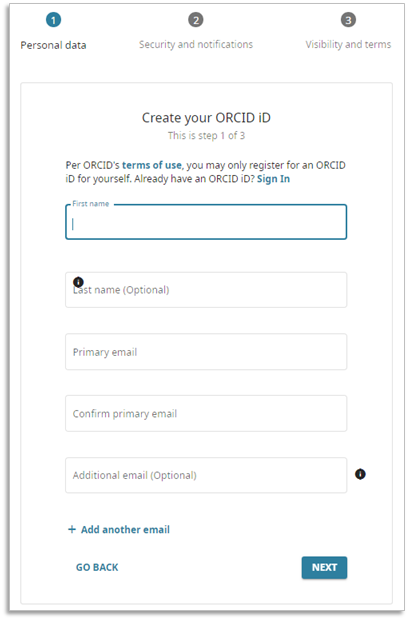
Task: Click the step 1 circle icon
Action: [x=53, y=20]
